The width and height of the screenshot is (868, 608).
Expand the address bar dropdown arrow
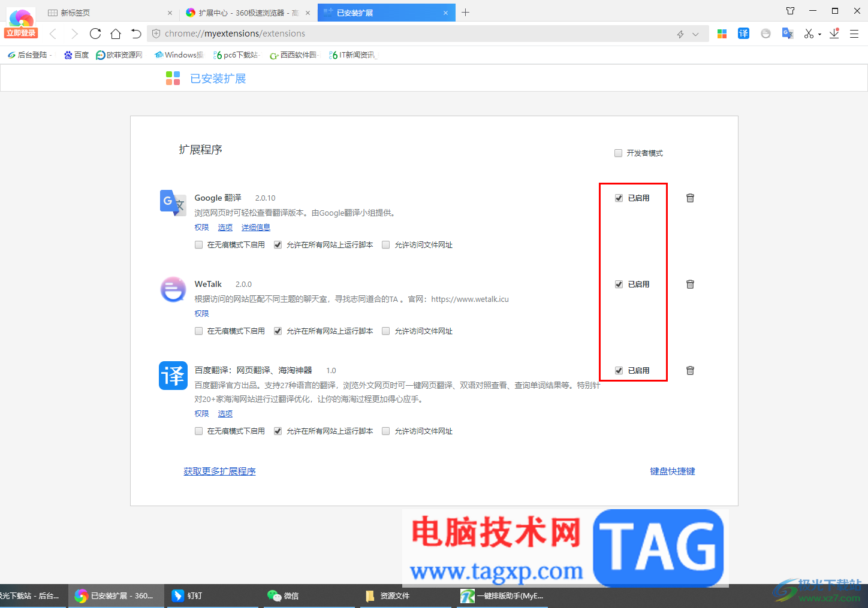coord(695,34)
